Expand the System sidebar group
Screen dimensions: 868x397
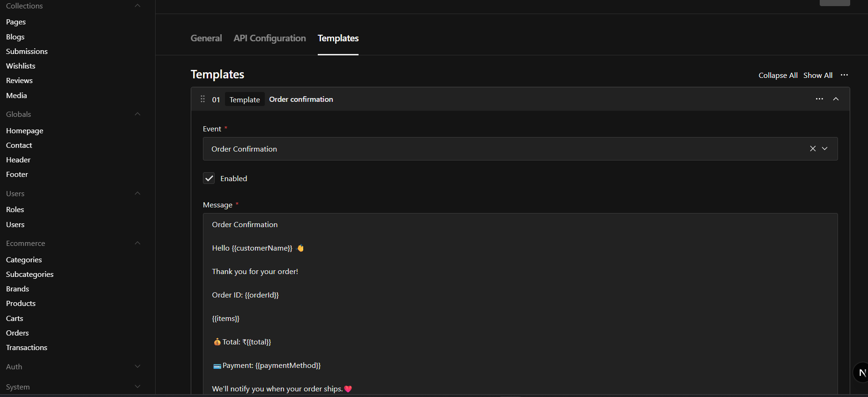pyautogui.click(x=137, y=387)
